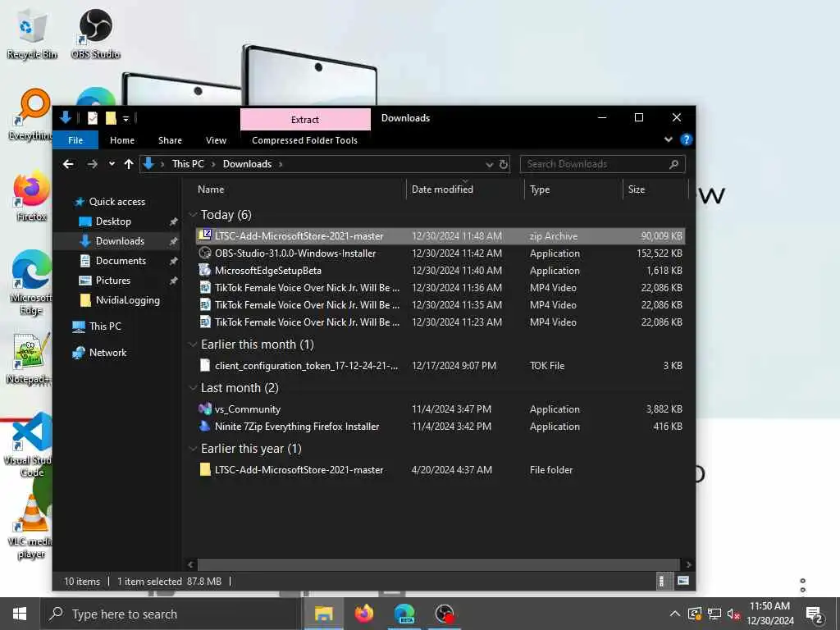Open the Home ribbon tab

point(122,140)
